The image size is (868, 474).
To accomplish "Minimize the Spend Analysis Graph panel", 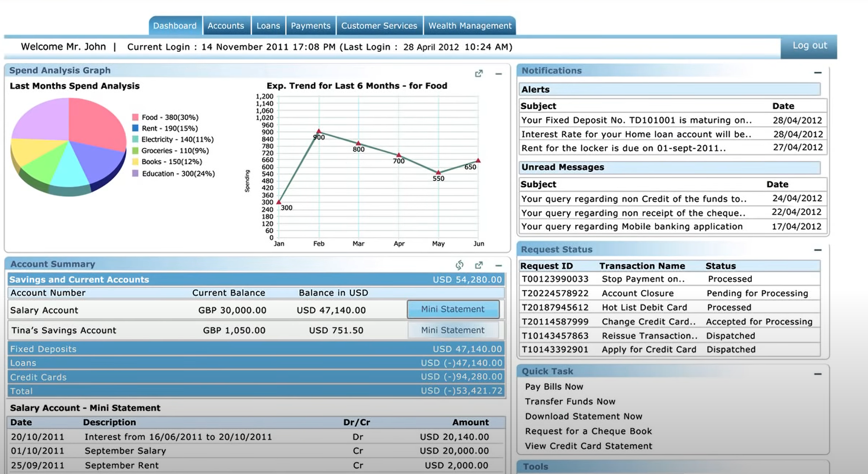I will click(x=499, y=74).
